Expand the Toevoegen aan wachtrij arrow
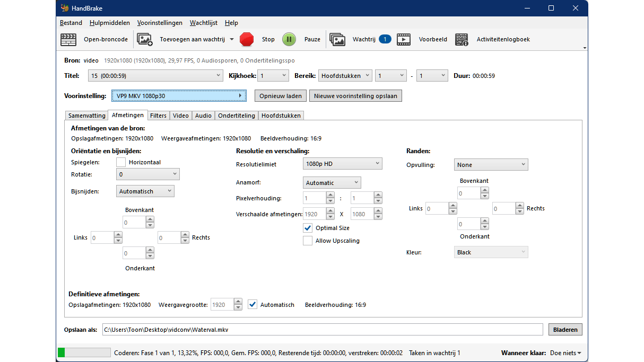644x362 pixels. click(232, 39)
